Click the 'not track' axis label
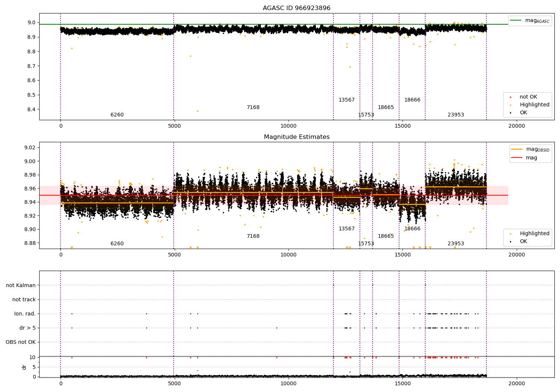 [24, 299]
